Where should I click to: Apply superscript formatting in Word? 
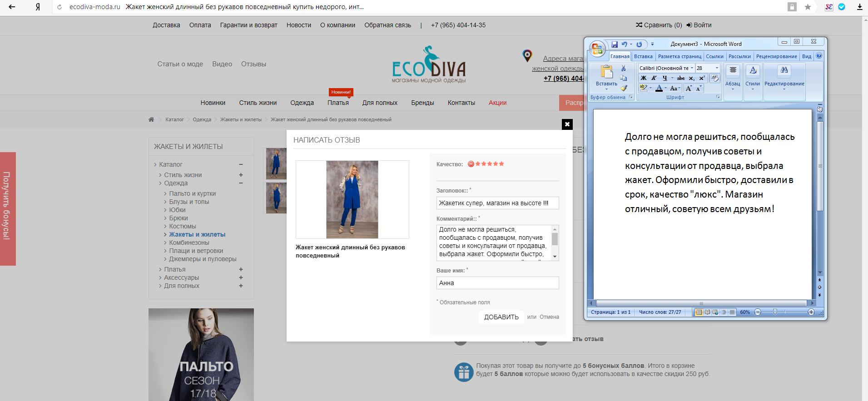coord(702,78)
